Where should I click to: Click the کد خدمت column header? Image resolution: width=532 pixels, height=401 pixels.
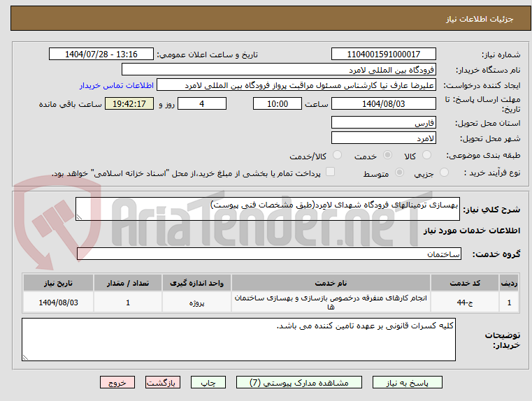[465, 283]
